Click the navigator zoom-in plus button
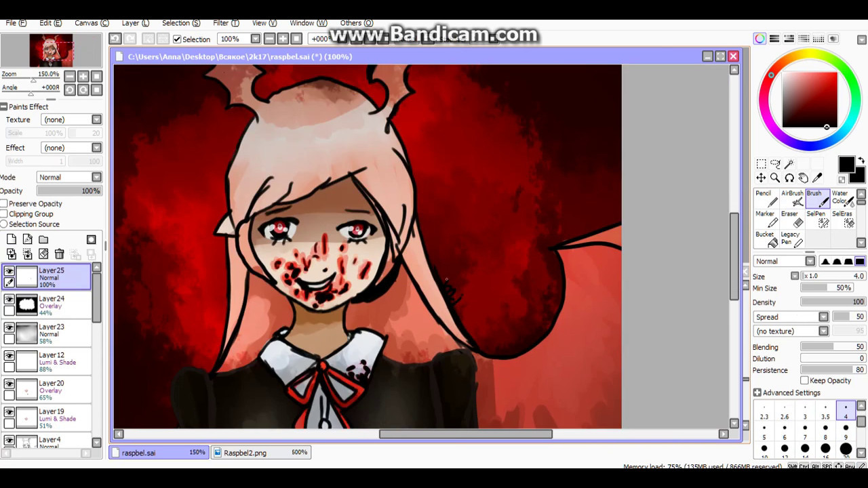 click(83, 77)
